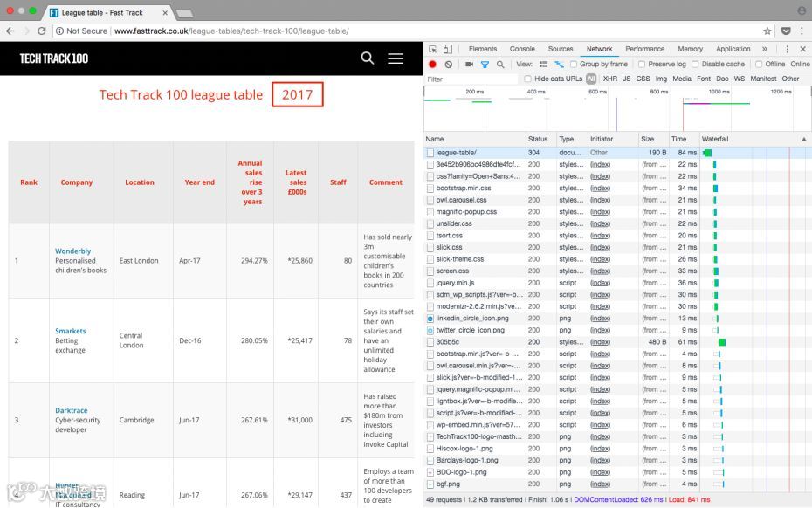Click the Chrome profile icon
Viewport: 812px width, 508px height.
pos(802,10)
